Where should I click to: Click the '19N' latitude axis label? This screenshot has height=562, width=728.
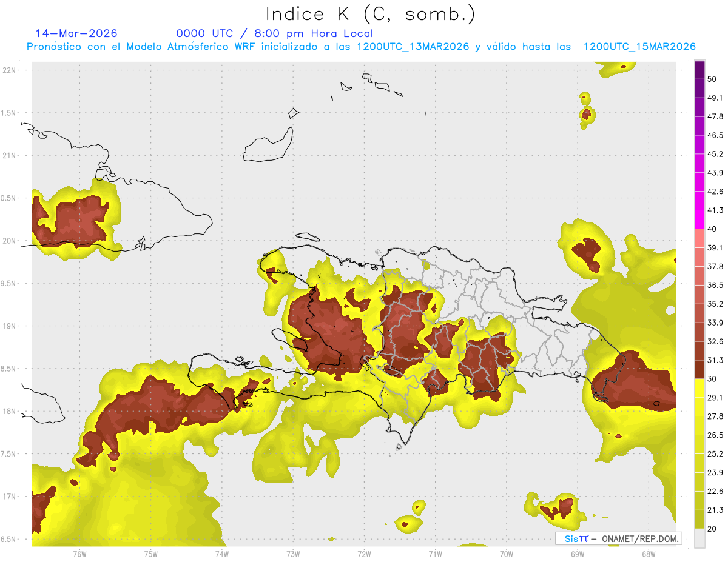10,326
